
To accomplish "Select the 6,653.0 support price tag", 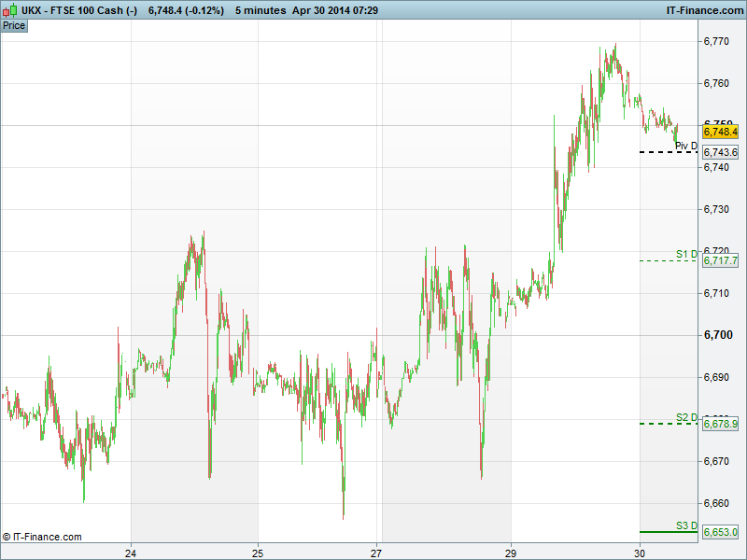I will [x=720, y=532].
